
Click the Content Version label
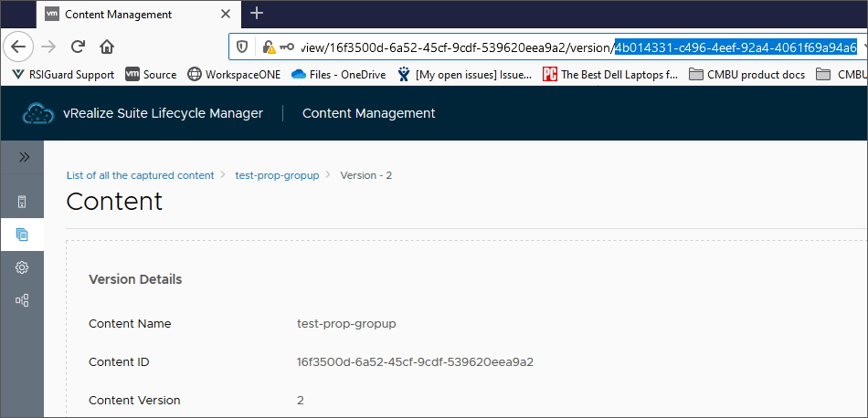[x=134, y=401]
